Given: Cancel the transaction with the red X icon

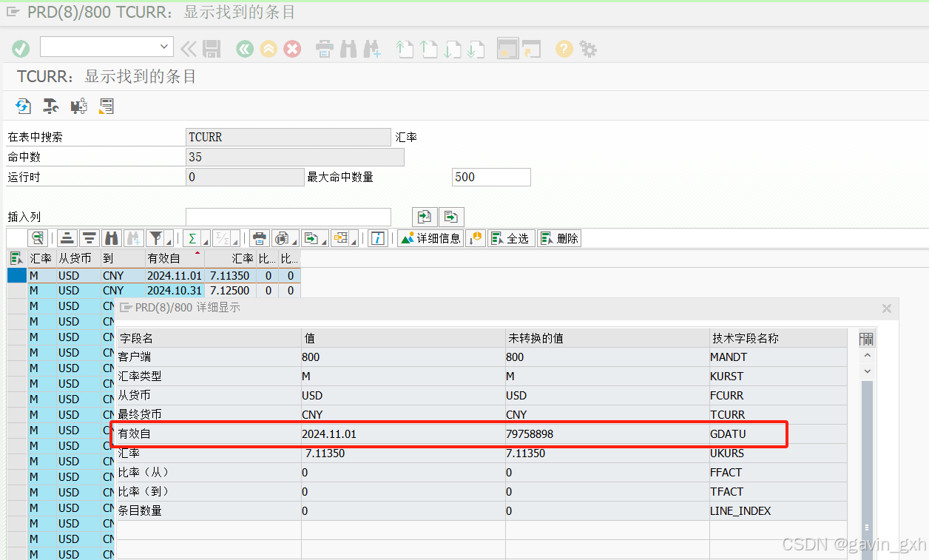Looking at the screenshot, I should click(x=292, y=49).
